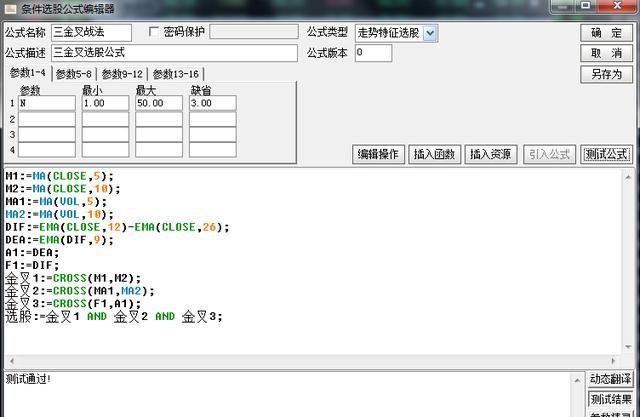This screenshot has width=640, height=417.
Task: Click code editor scroll up arrow
Action: [628, 177]
